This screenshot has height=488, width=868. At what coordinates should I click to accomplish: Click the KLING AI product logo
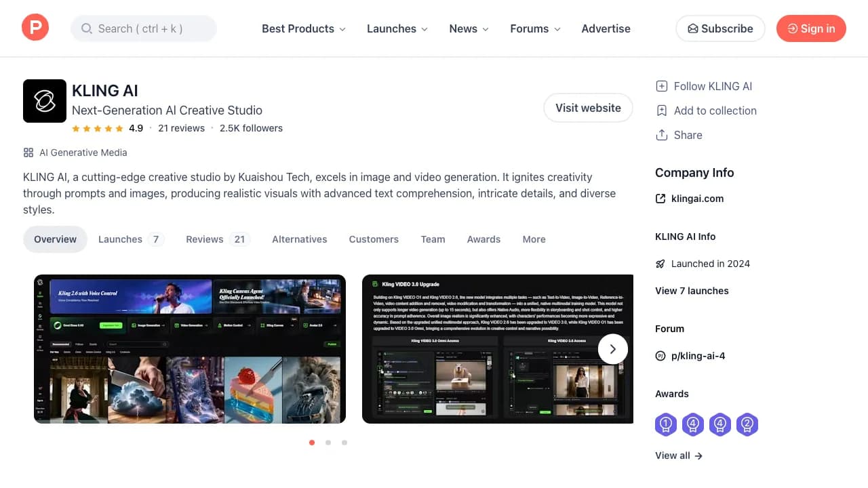point(45,101)
